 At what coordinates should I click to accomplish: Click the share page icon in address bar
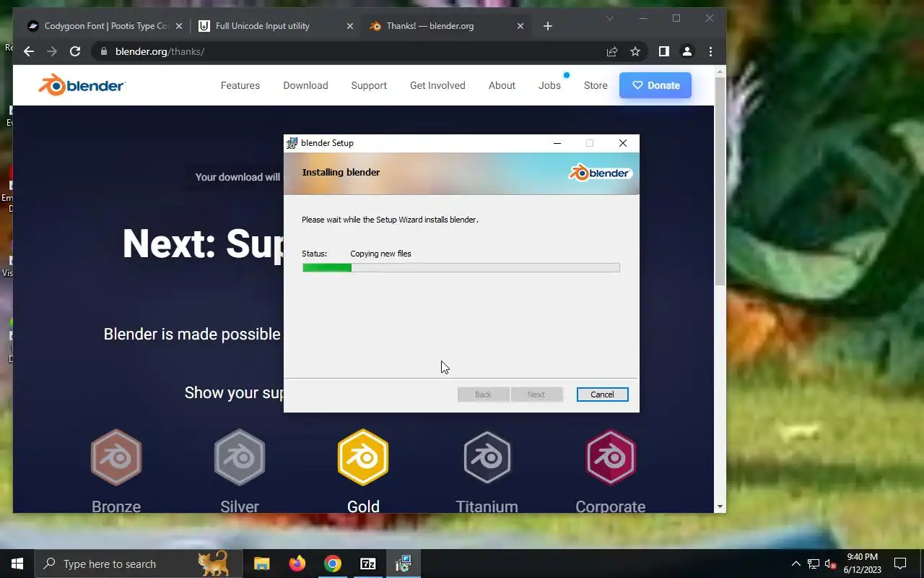click(x=612, y=51)
